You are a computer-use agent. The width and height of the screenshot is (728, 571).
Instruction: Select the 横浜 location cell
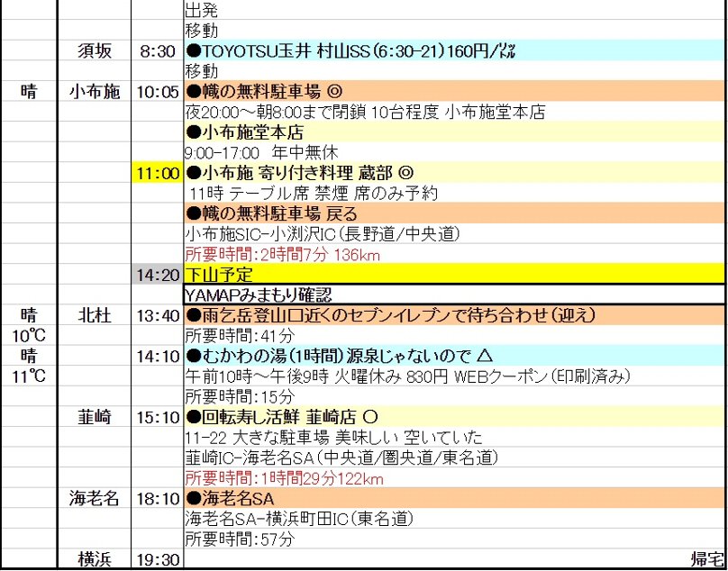click(x=94, y=560)
